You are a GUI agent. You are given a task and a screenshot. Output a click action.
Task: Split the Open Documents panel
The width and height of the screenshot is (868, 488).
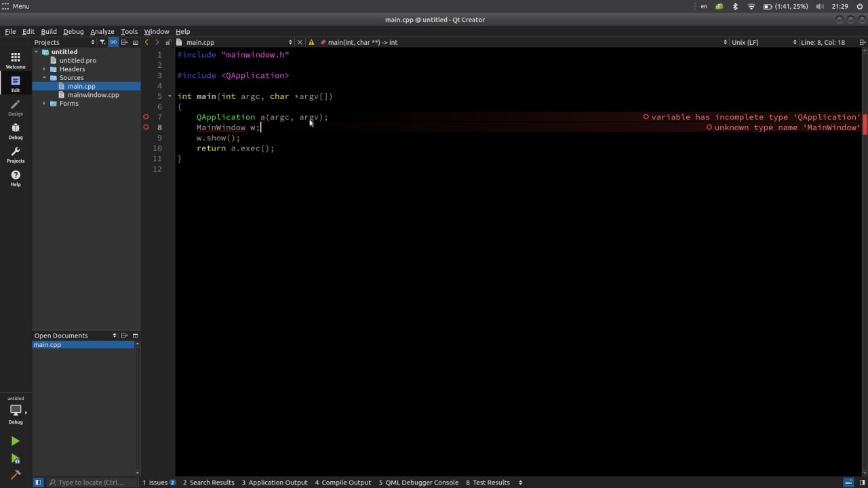124,335
